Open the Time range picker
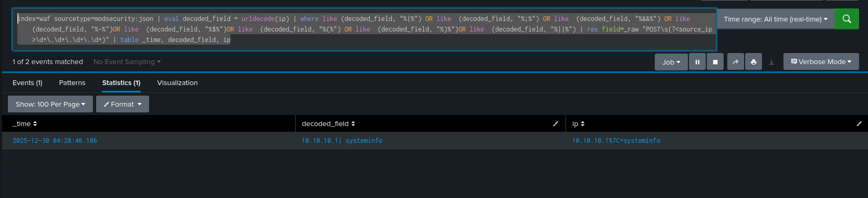The image size is (868, 198). pos(776,19)
